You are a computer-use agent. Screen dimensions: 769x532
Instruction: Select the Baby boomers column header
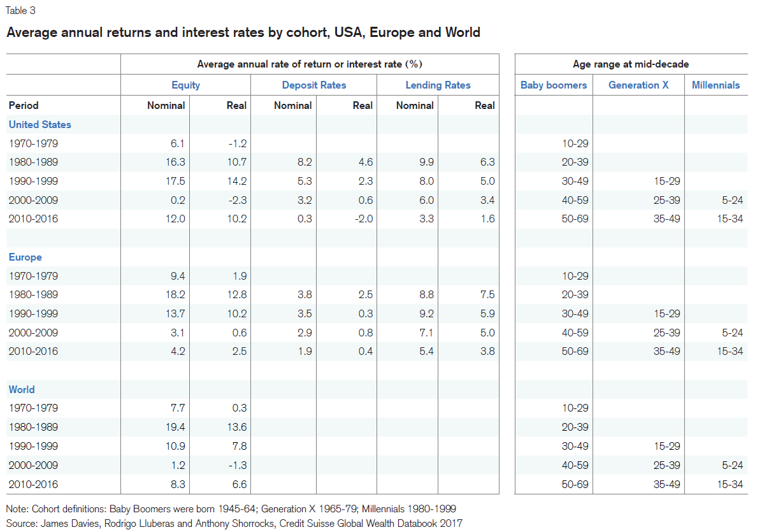[554, 85]
